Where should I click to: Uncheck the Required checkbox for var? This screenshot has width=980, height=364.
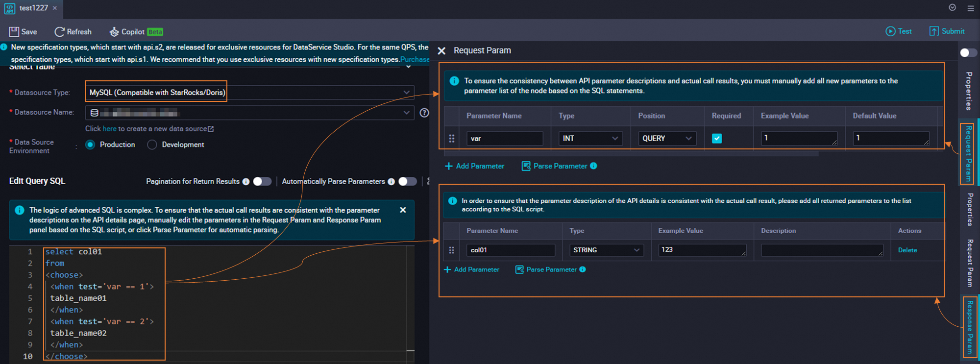pos(717,139)
